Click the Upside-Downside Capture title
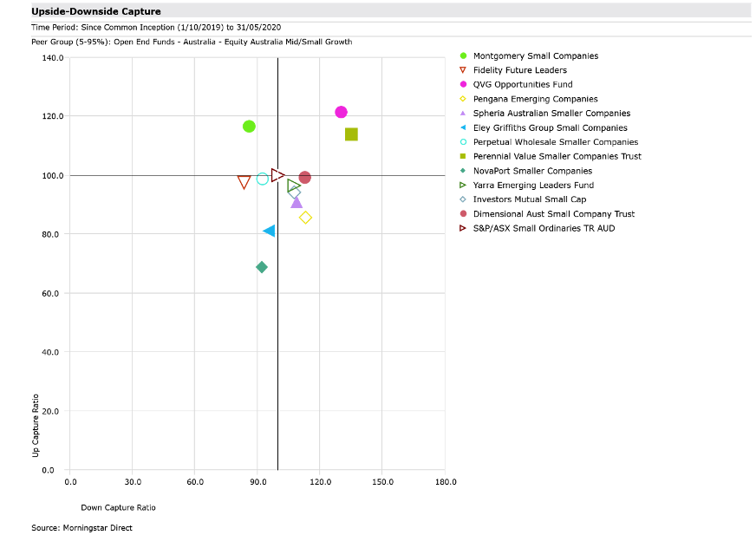Image resolution: width=756 pixels, height=548 pixels. (96, 11)
